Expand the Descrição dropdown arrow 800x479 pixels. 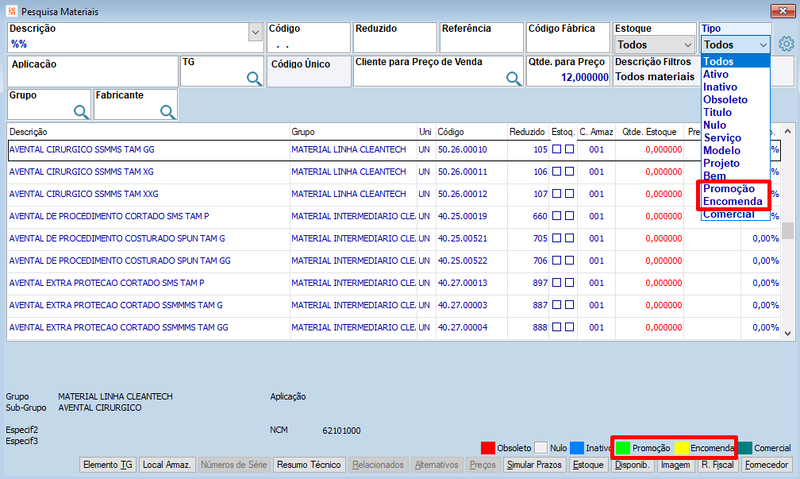click(x=256, y=33)
